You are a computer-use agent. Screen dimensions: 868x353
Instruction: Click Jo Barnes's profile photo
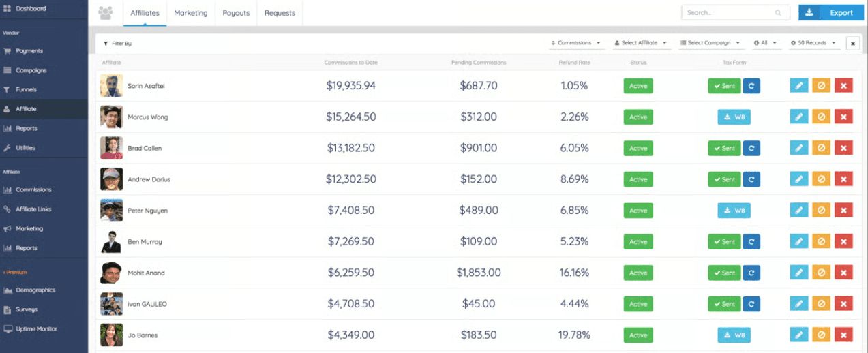pos(112,335)
